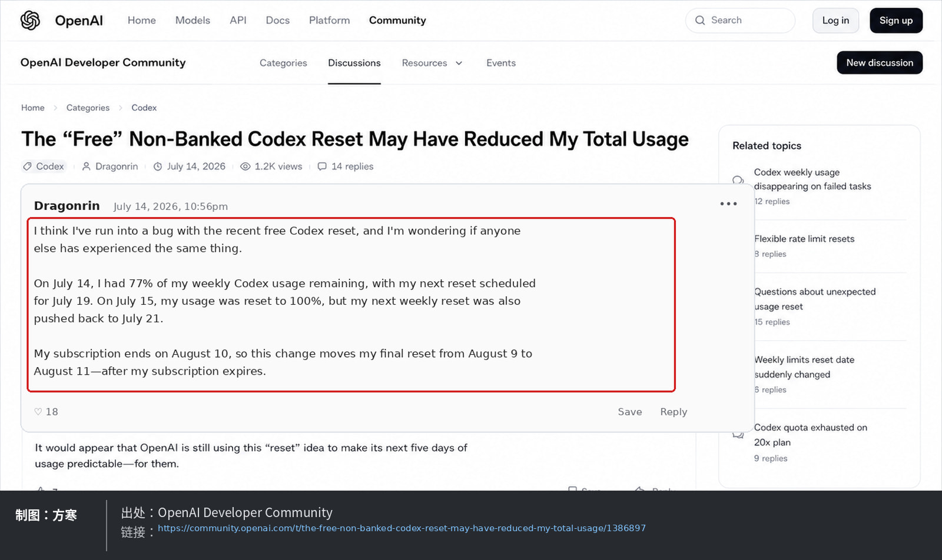Open the Categories tab

tap(283, 63)
